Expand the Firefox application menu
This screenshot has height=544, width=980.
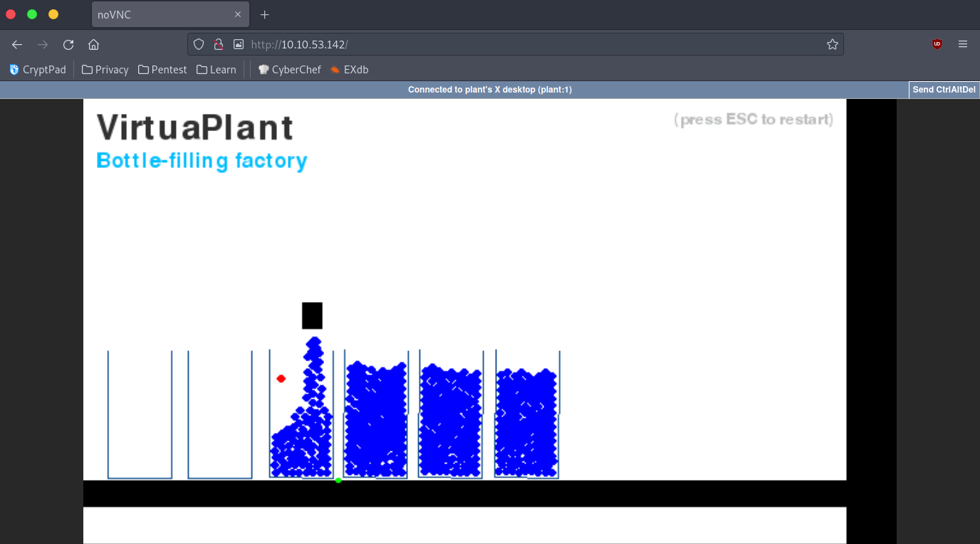point(963,43)
